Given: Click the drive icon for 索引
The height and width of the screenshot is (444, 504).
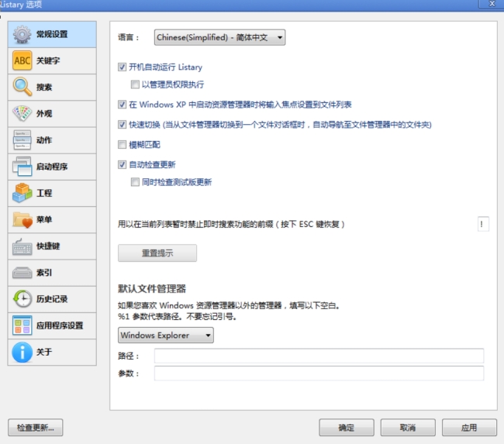Looking at the screenshot, I should point(22,273).
